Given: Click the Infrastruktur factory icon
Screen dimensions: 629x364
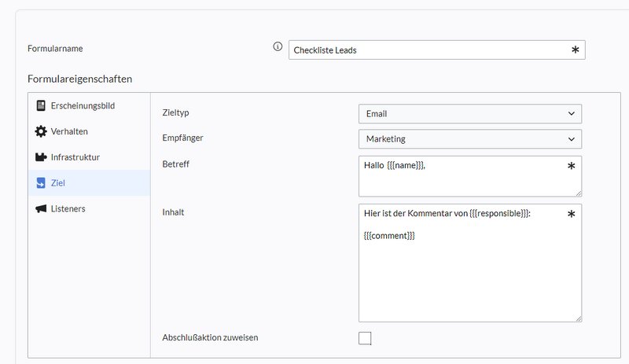Looking at the screenshot, I should [41, 157].
